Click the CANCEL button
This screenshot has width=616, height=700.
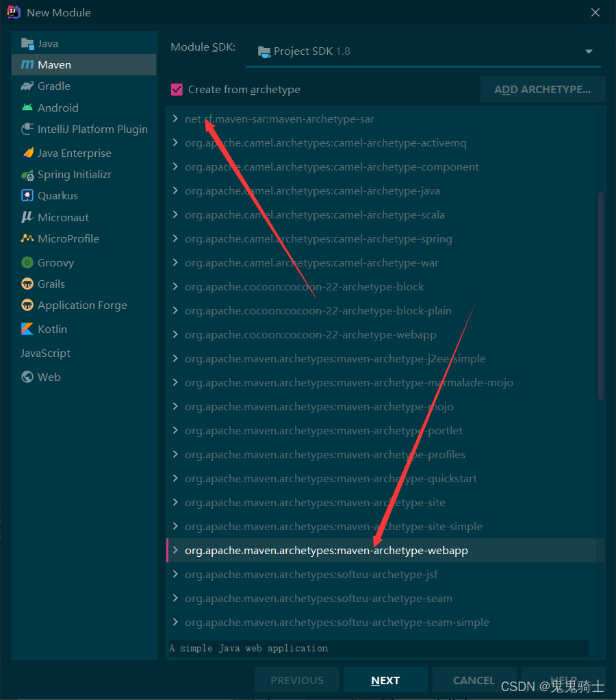(474, 680)
